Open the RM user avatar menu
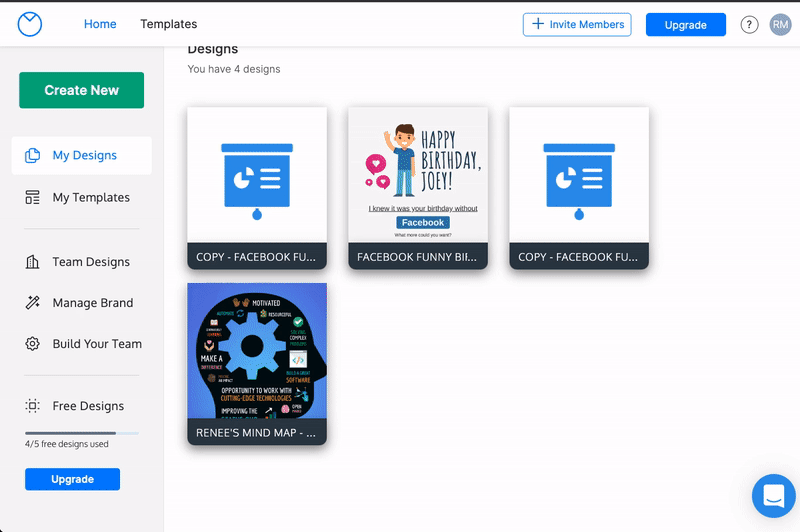 [780, 24]
